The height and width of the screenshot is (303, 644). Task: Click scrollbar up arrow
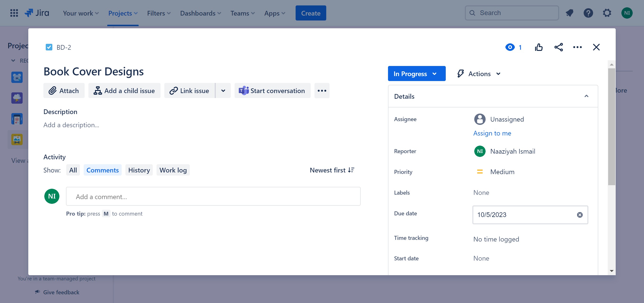(611, 65)
